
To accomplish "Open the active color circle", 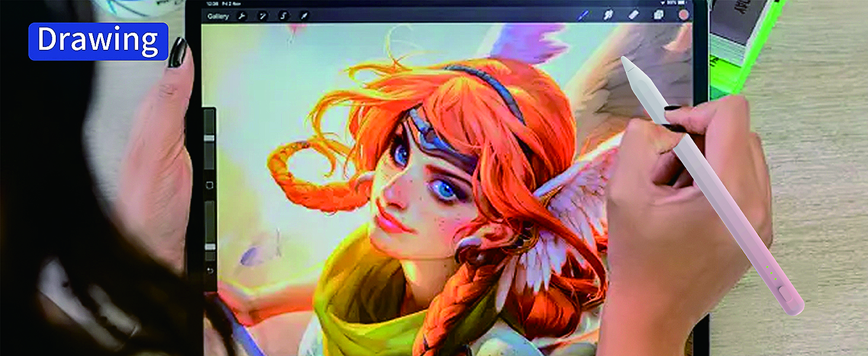I will [684, 15].
